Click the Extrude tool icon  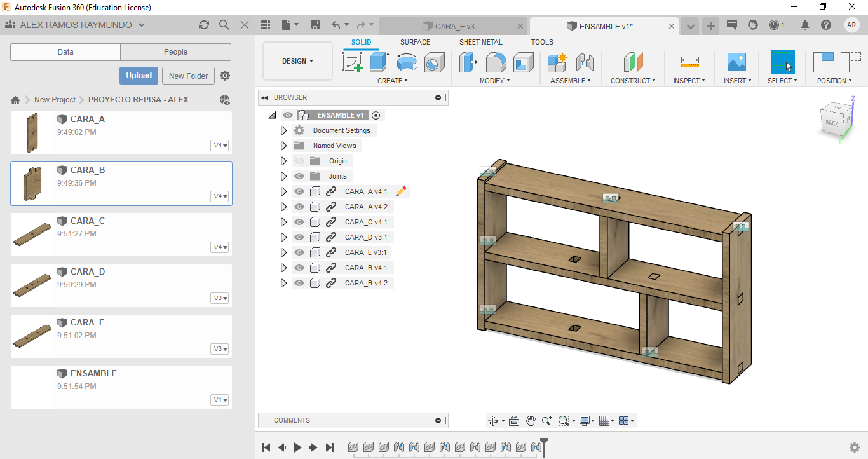[x=380, y=62]
